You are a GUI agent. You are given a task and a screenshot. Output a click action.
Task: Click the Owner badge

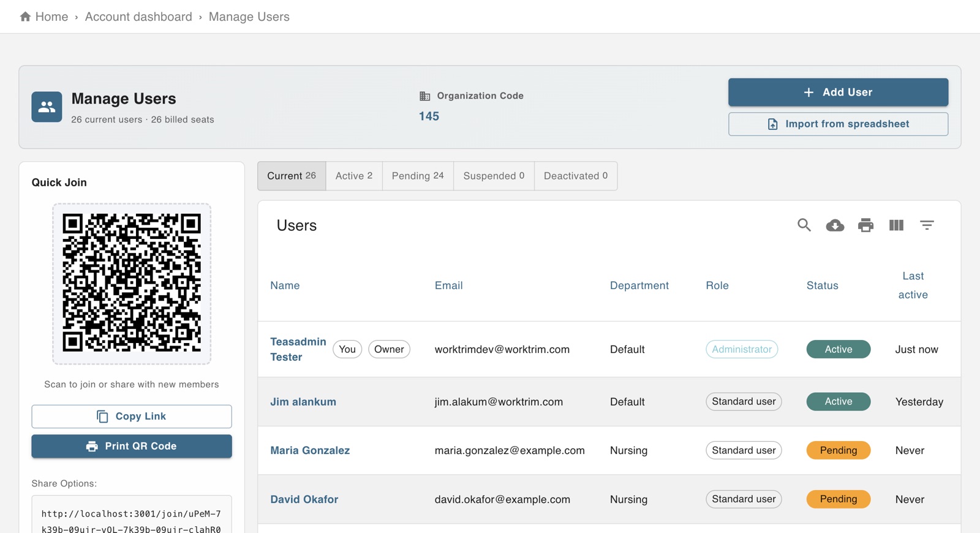point(389,349)
